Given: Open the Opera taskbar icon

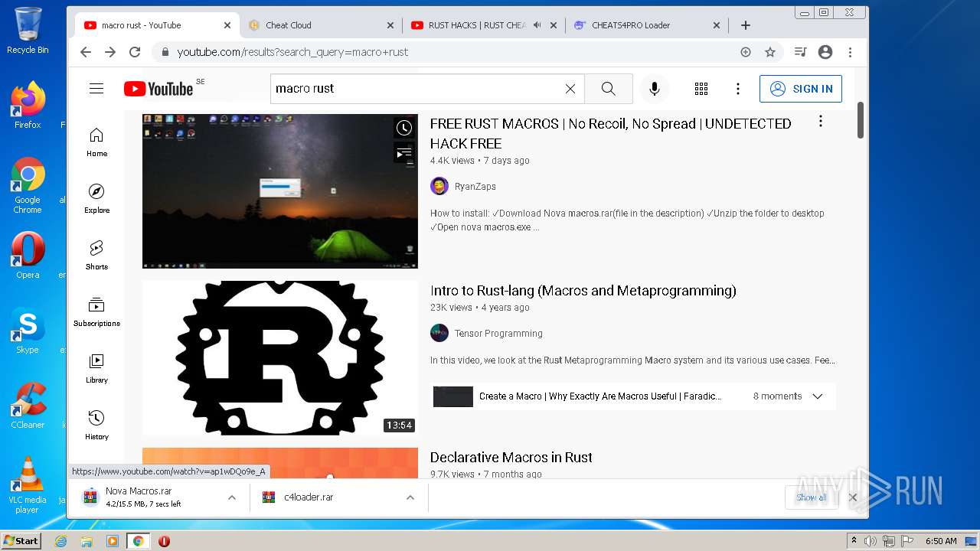Looking at the screenshot, I should pyautogui.click(x=164, y=541).
